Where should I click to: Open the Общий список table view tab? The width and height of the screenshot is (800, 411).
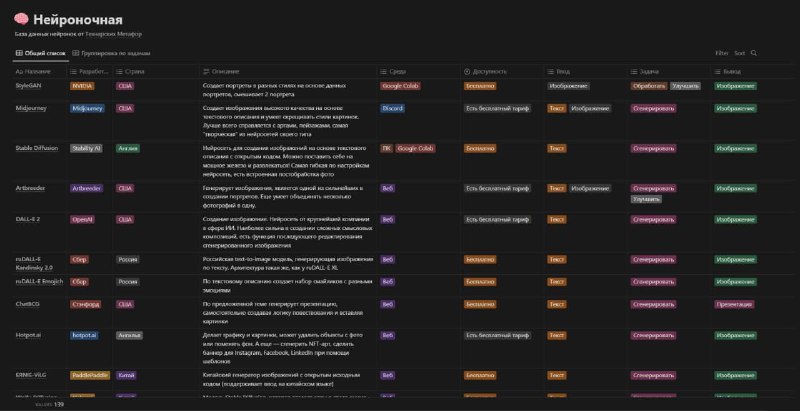(41, 53)
